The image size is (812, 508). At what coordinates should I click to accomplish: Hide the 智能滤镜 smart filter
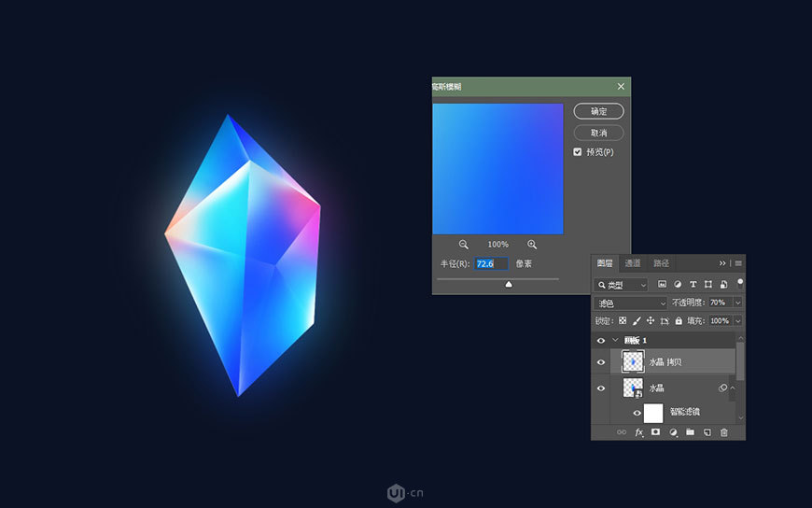click(637, 412)
